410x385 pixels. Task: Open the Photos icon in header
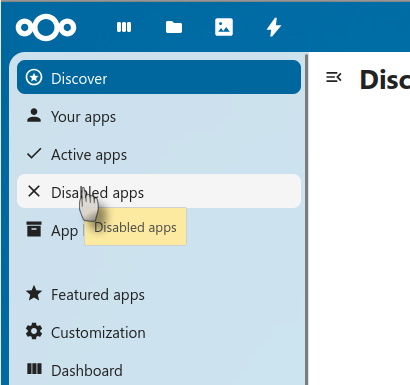pos(224,27)
